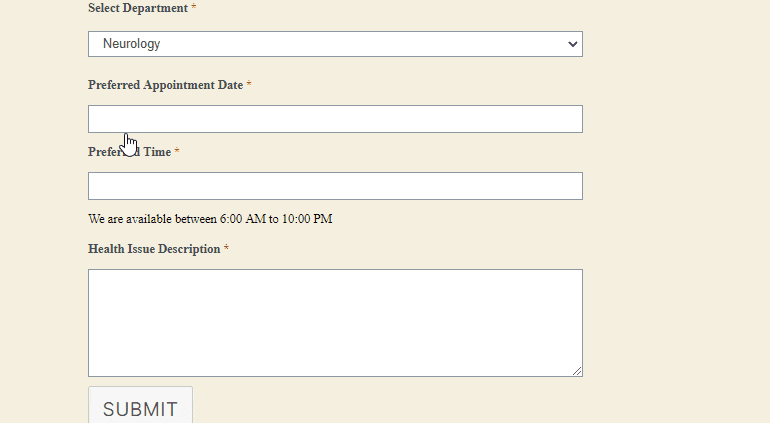Submit the appointment form
770x423 pixels.
point(140,406)
